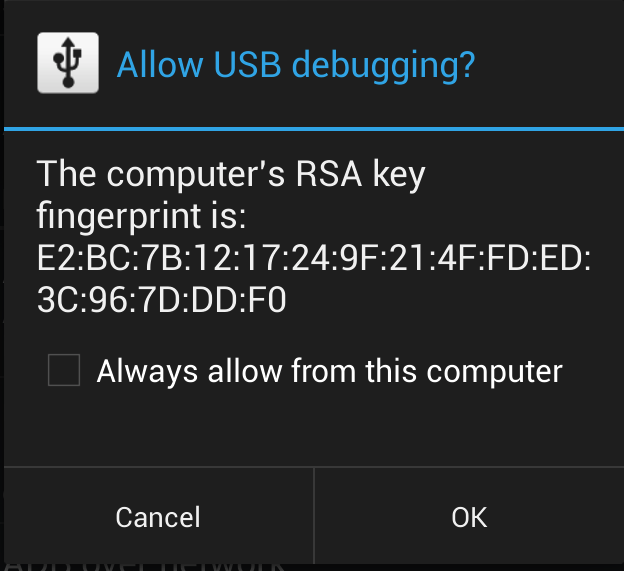Click the 'FD:ED:' segment of the fingerprint
Viewport: 624px width, 571px height.
coord(539,258)
